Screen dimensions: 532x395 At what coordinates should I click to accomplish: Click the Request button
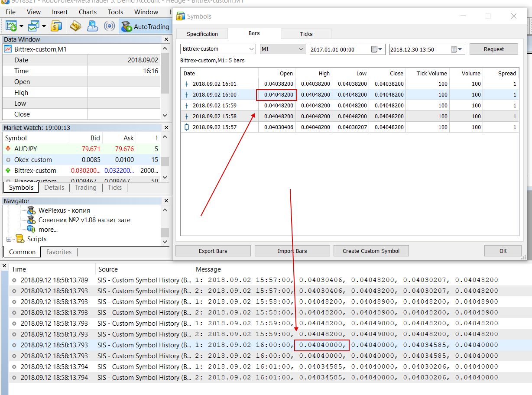[x=494, y=49]
